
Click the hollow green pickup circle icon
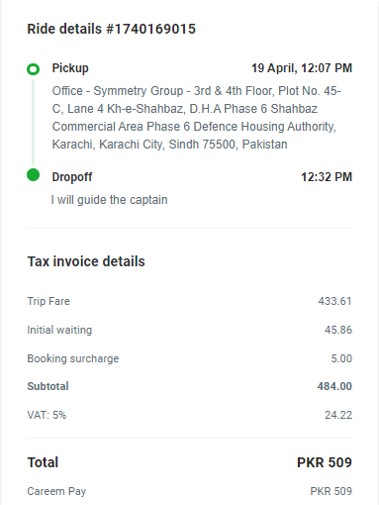[x=33, y=69]
